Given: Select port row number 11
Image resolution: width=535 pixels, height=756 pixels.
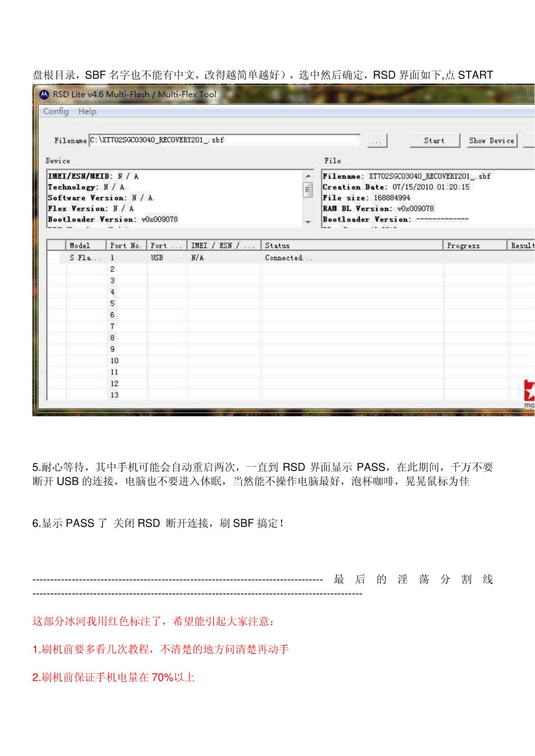Looking at the screenshot, I should (x=114, y=372).
